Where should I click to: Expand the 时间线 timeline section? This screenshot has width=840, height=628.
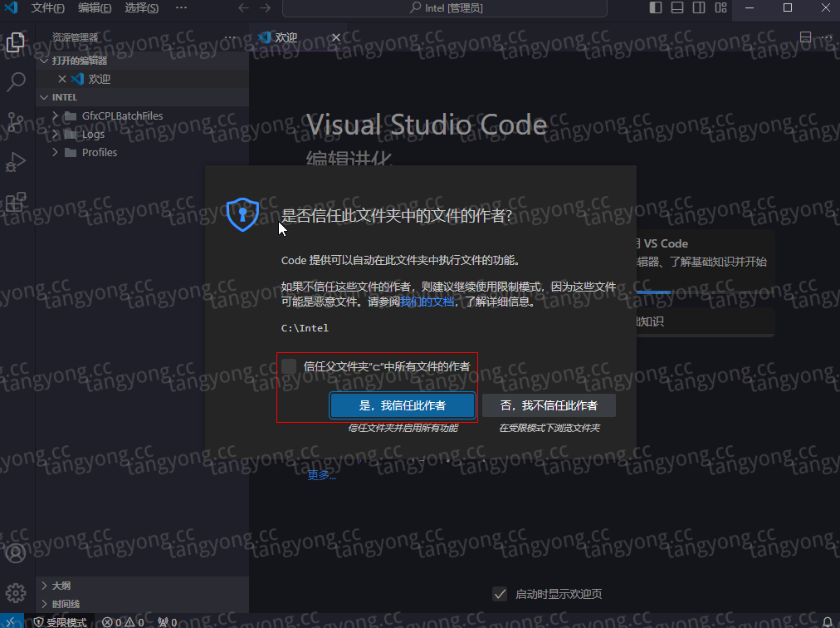coord(142,604)
